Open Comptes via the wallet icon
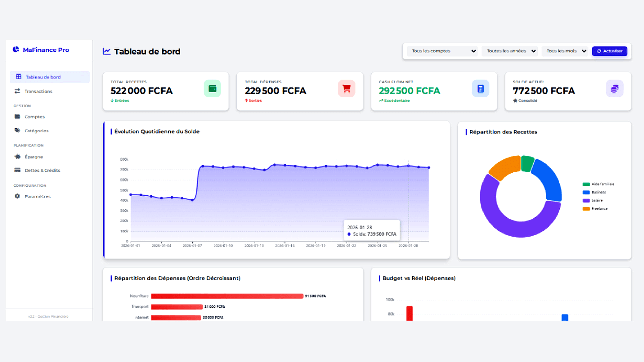 [x=17, y=116]
